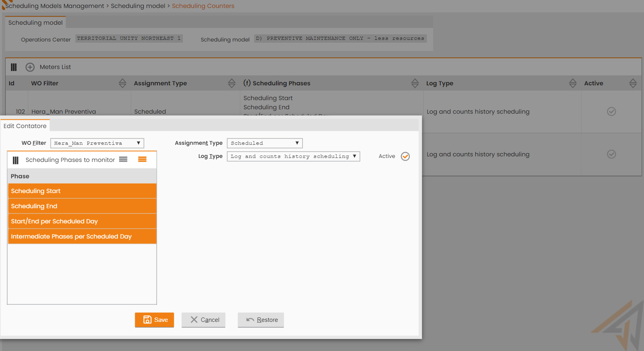
Task: Click the Phase column header
Action: coord(82,176)
